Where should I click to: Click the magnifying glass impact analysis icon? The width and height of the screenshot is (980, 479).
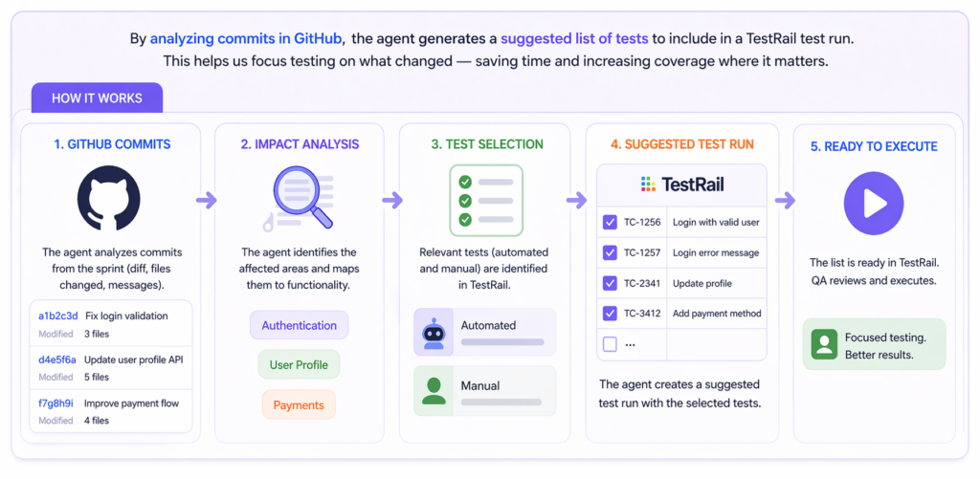pyautogui.click(x=298, y=198)
